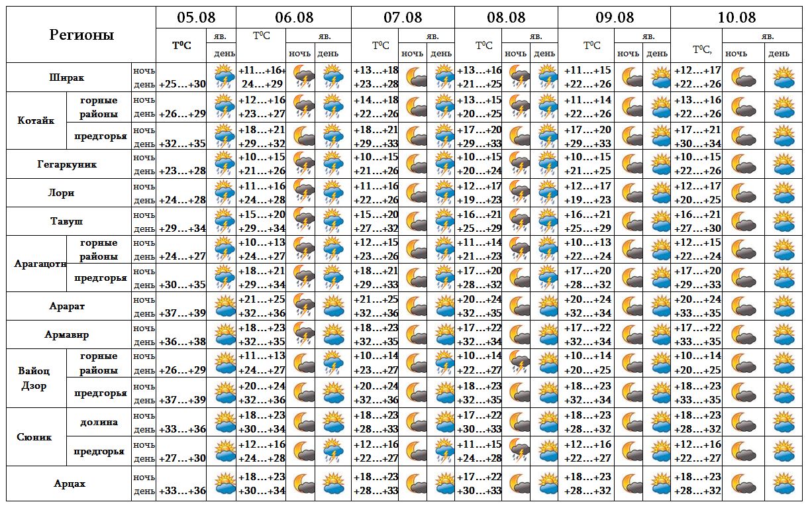The height and width of the screenshot is (506, 812).
Task: Click the 08.08 date column header
Action: click(507, 17)
